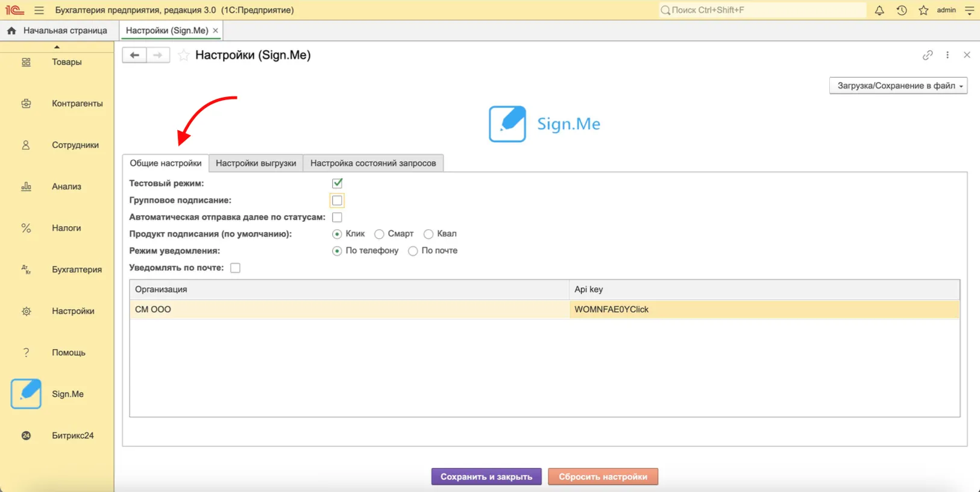Open Контрагенты section icon
Screen dimensions: 980x492
(x=26, y=104)
